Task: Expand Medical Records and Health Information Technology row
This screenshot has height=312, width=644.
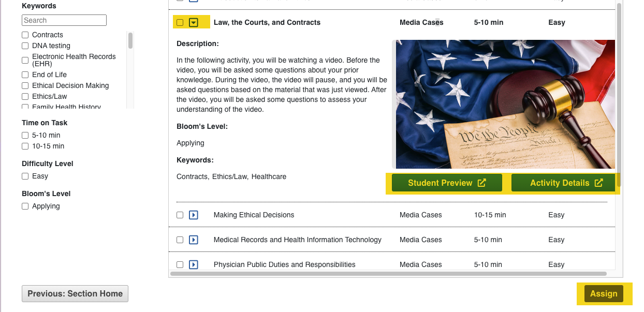Action: click(x=194, y=240)
